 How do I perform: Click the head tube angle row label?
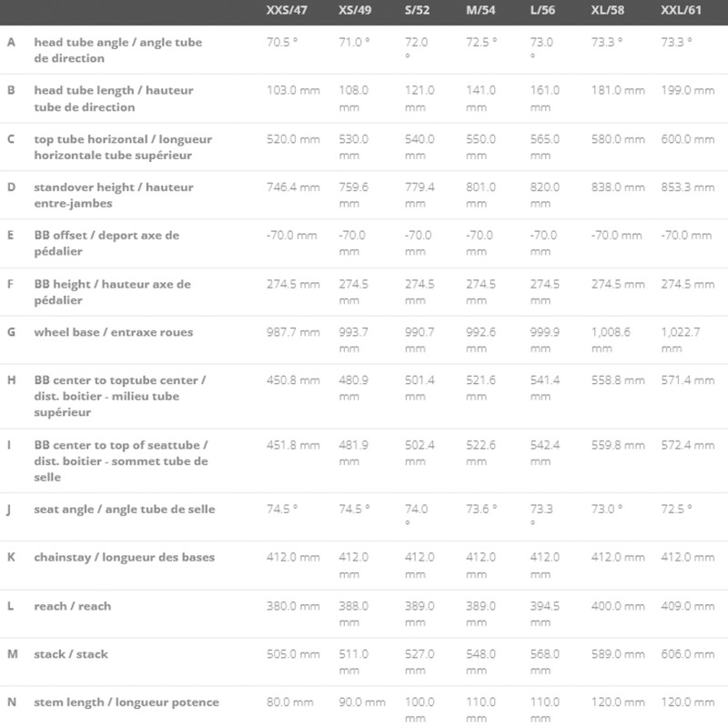(x=118, y=50)
